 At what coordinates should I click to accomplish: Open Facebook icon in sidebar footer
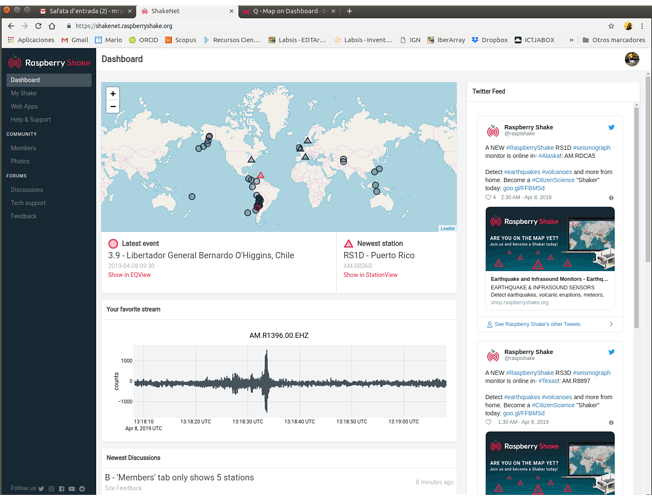pyautogui.click(x=62, y=489)
